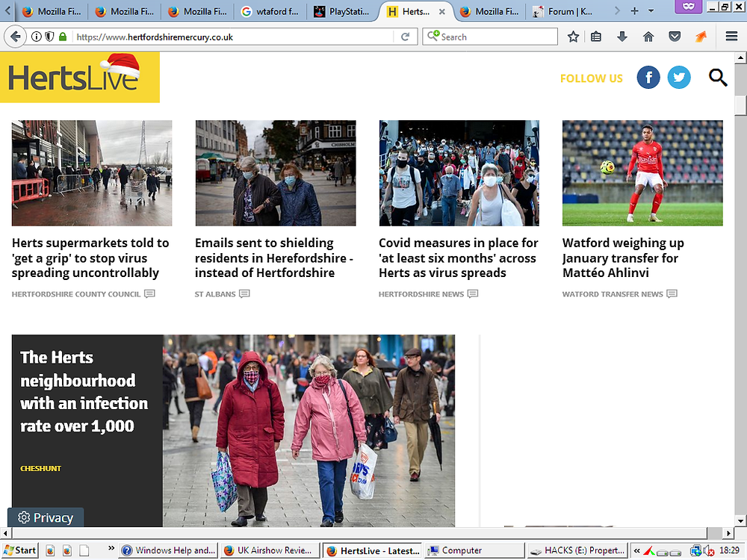Open Herts neighbourhood infection rate headline
This screenshot has width=747, height=560.
tap(84, 391)
